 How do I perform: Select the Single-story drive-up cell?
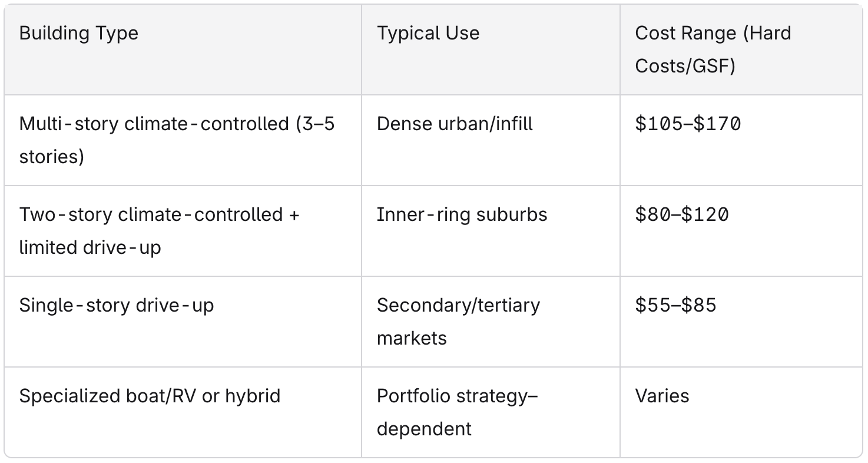[x=183, y=322]
